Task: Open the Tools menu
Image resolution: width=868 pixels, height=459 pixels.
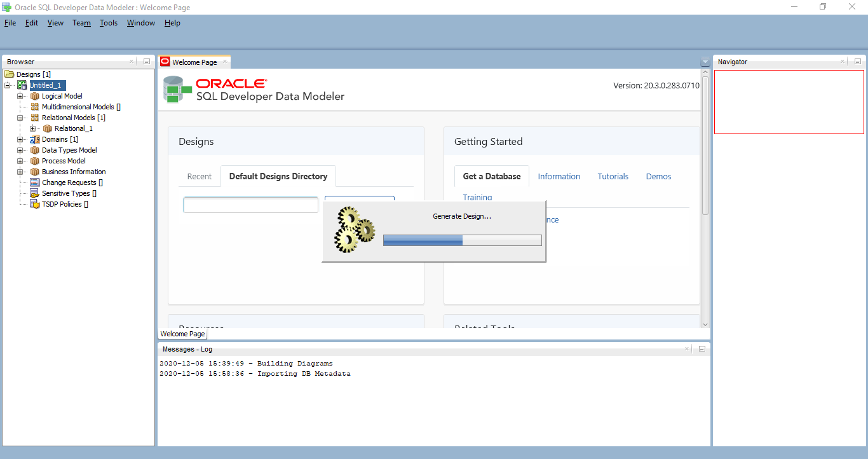Action: click(x=109, y=23)
